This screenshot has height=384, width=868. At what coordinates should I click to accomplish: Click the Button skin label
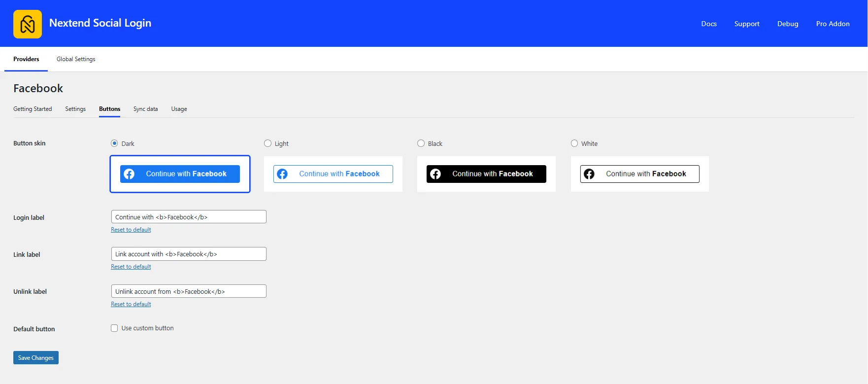(29, 143)
